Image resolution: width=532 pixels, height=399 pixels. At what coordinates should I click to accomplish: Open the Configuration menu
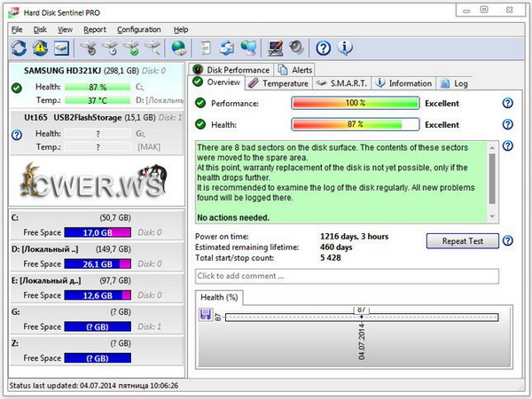coord(139,29)
